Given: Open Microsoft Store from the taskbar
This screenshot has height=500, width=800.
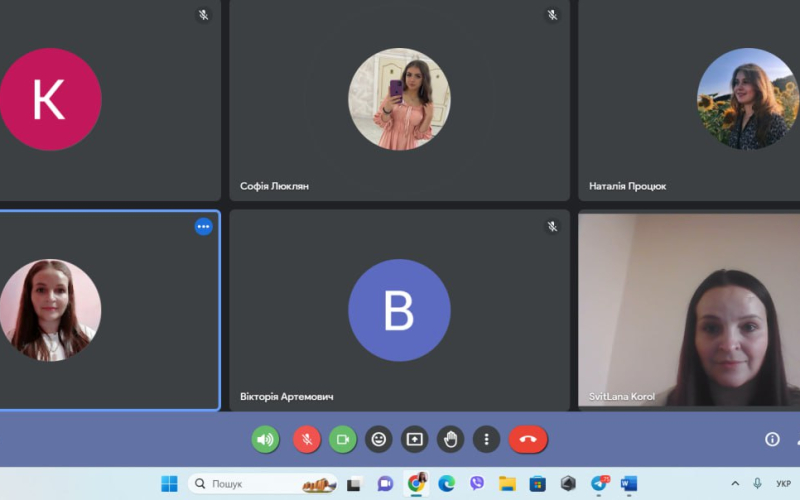Looking at the screenshot, I should pos(537,484).
